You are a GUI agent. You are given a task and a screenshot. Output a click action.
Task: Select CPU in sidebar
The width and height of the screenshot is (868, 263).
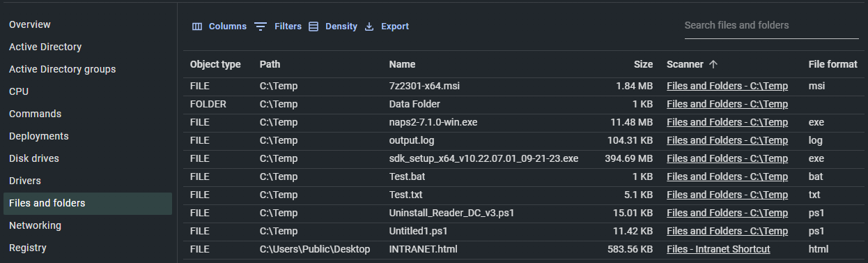[19, 91]
